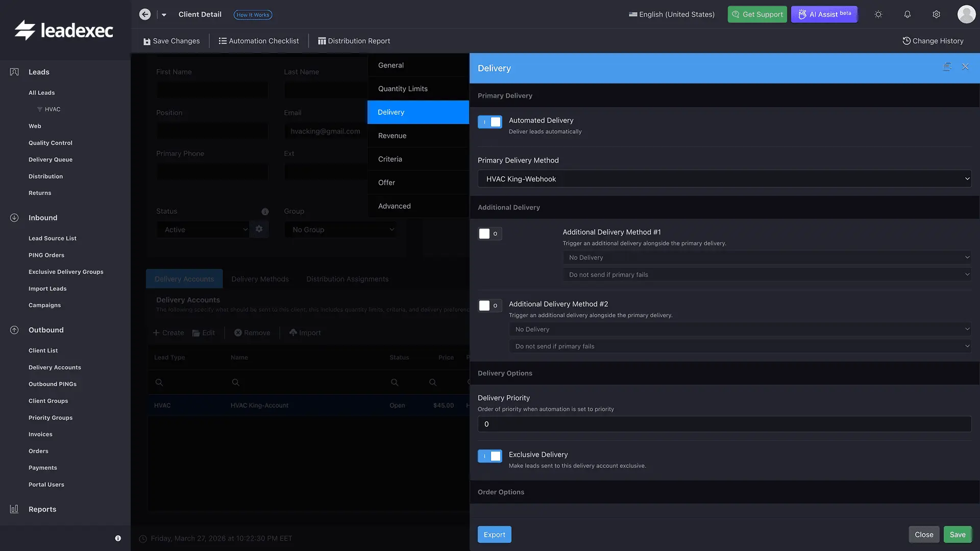Open the Group No Group dropdown
980x551 pixels.
[340, 230]
